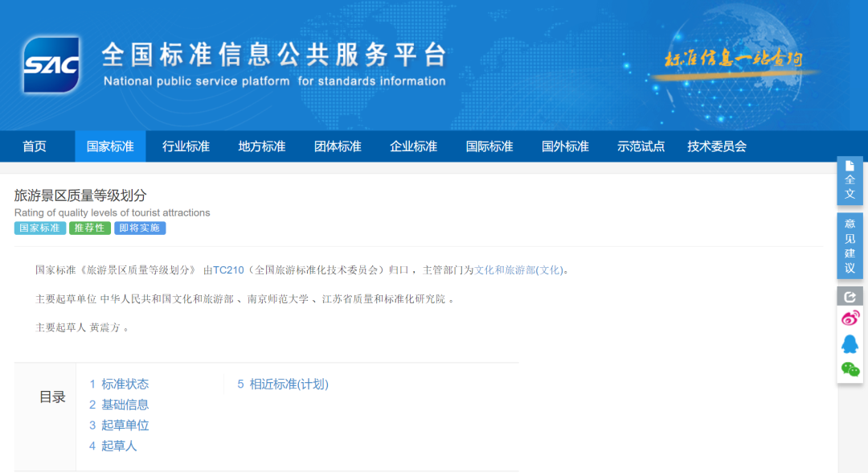Share to Weibo via sidebar icon
The height and width of the screenshot is (473, 868).
pyautogui.click(x=850, y=319)
